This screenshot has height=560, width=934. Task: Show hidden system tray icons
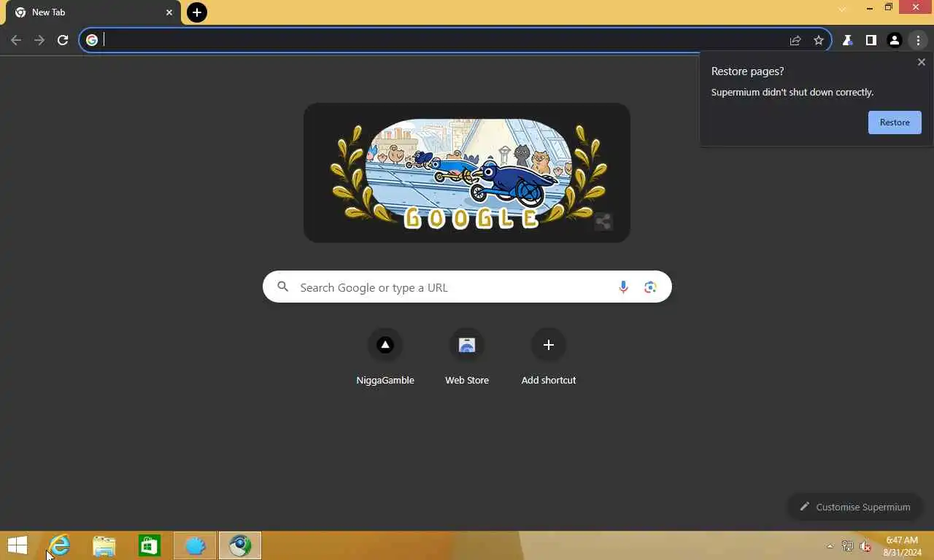(x=830, y=546)
